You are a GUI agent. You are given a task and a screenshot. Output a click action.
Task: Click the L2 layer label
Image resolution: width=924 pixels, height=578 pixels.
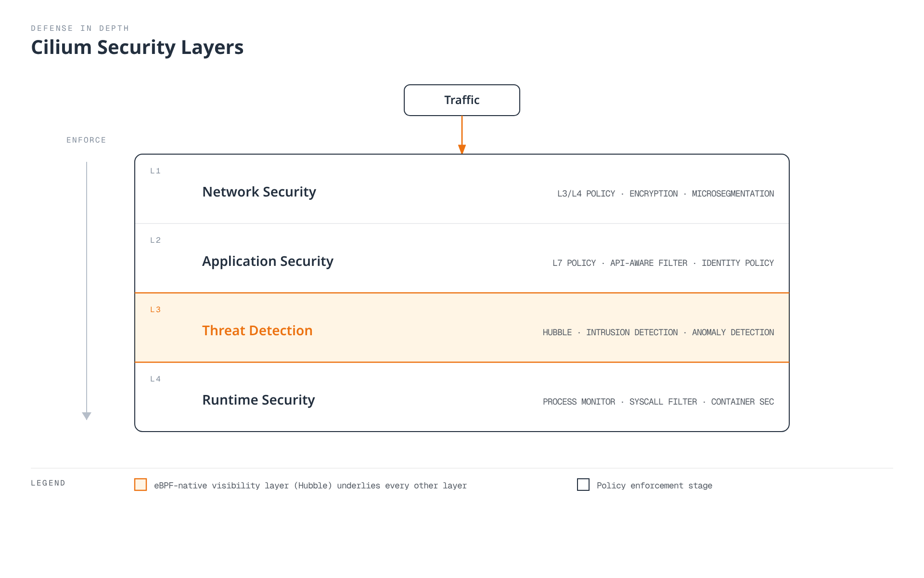pos(155,240)
